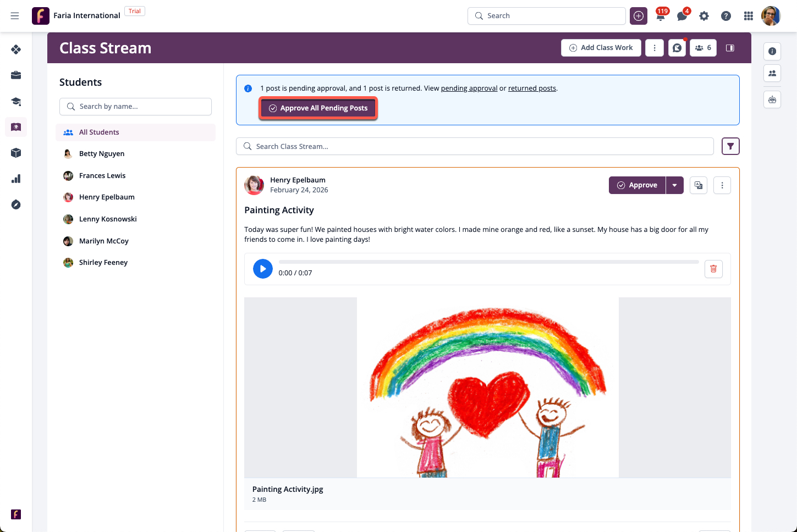Viewport: 797px width, 532px height.
Task: Select All Students in the student list
Action: 99,132
